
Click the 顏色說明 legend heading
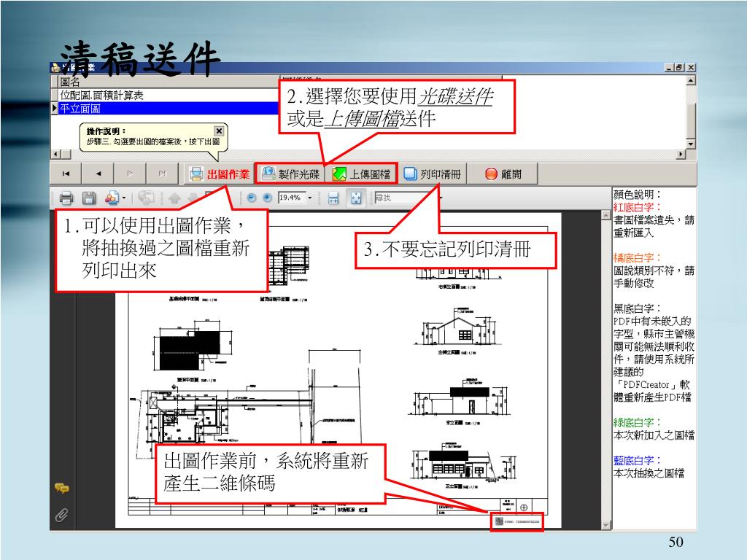click(x=638, y=194)
